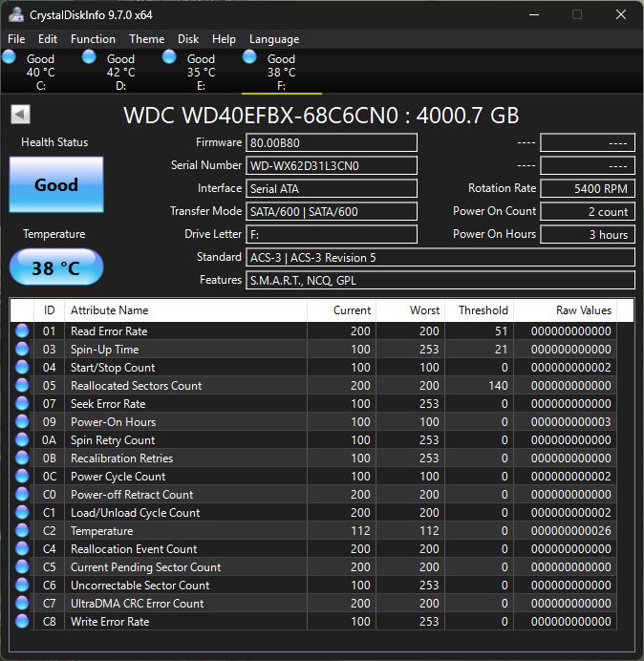Click status orb for Uncorrectable Sector Count
This screenshot has height=661, width=644.
(x=22, y=585)
